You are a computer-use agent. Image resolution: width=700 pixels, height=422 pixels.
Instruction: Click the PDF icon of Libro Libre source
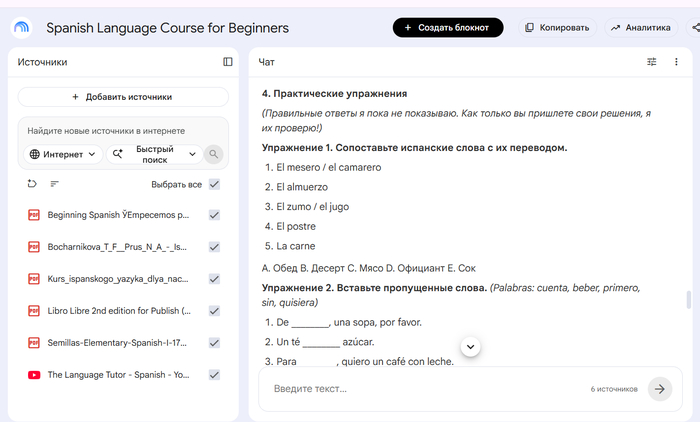pyautogui.click(x=34, y=311)
